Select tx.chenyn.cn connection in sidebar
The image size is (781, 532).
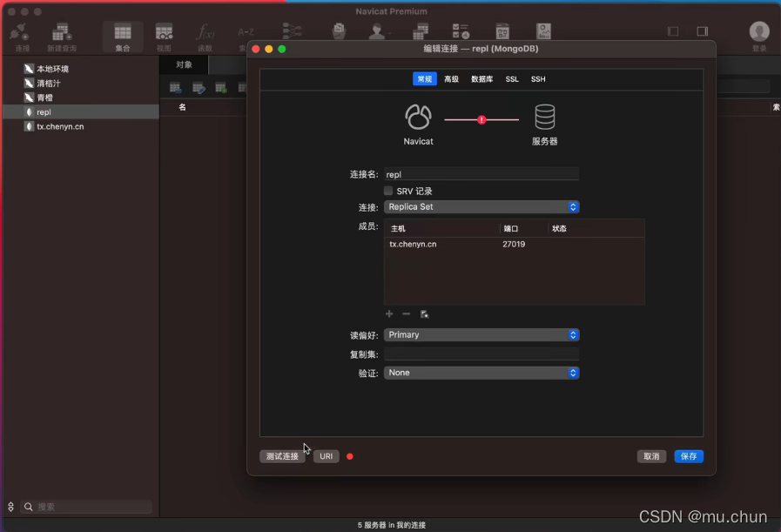pyautogui.click(x=81, y=126)
